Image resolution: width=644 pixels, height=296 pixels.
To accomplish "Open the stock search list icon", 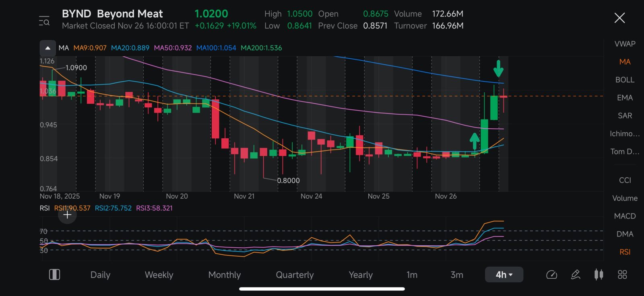I will 44,21.
